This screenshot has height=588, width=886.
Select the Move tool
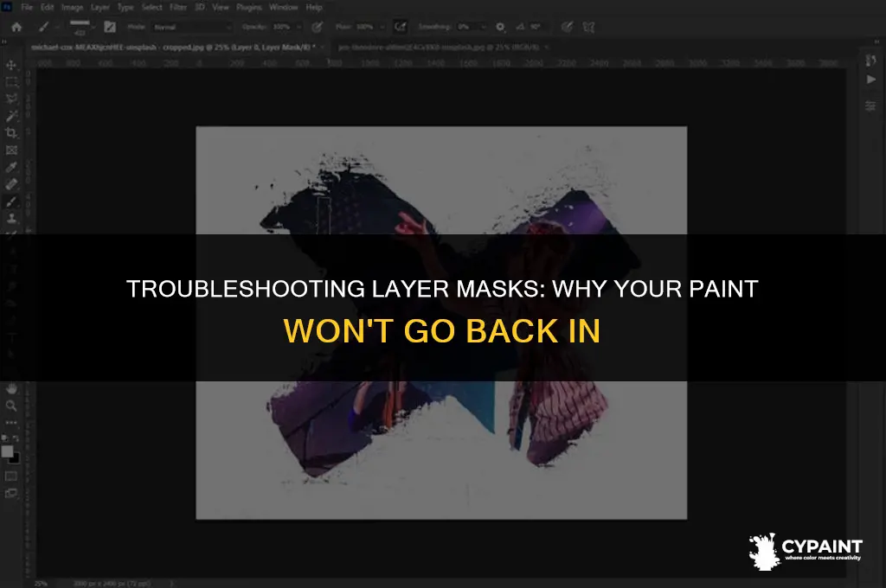[x=10, y=65]
